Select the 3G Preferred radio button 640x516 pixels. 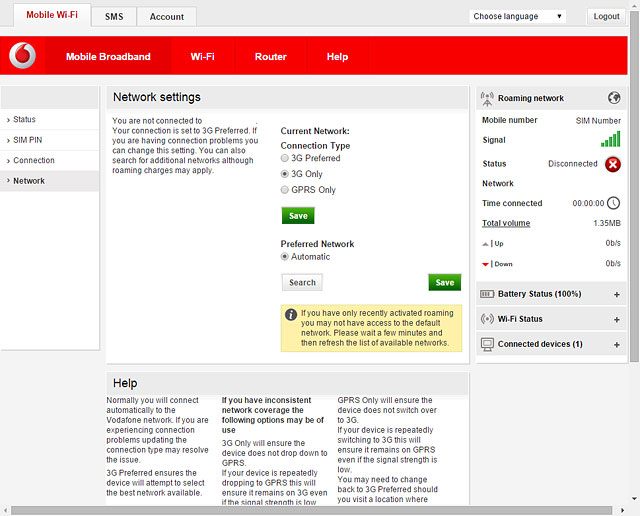point(285,159)
